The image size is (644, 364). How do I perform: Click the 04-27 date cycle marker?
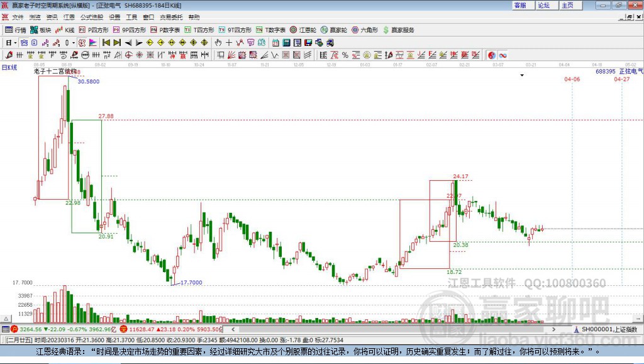tap(622, 79)
